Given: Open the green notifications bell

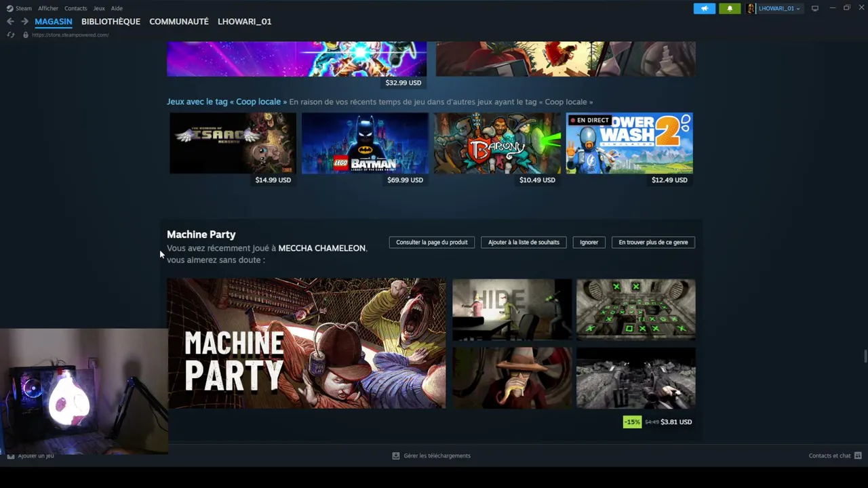Looking at the screenshot, I should pos(730,8).
